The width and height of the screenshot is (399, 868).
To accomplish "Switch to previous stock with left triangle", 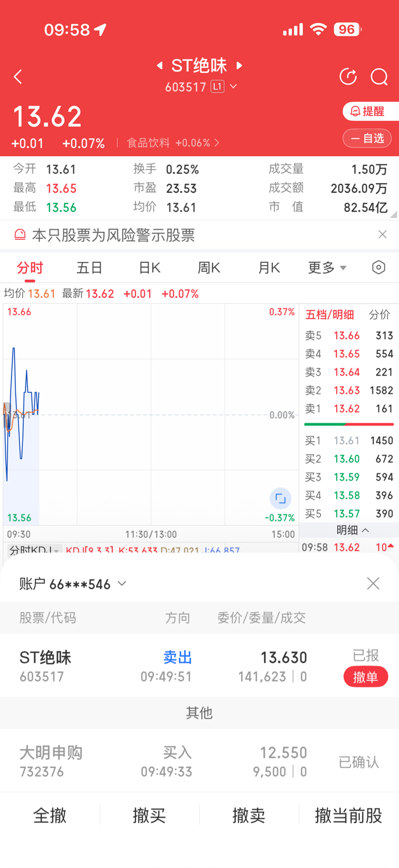I will coord(159,66).
